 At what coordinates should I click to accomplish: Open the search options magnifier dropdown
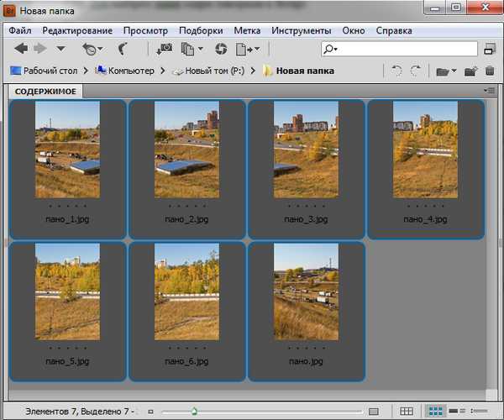click(x=330, y=49)
